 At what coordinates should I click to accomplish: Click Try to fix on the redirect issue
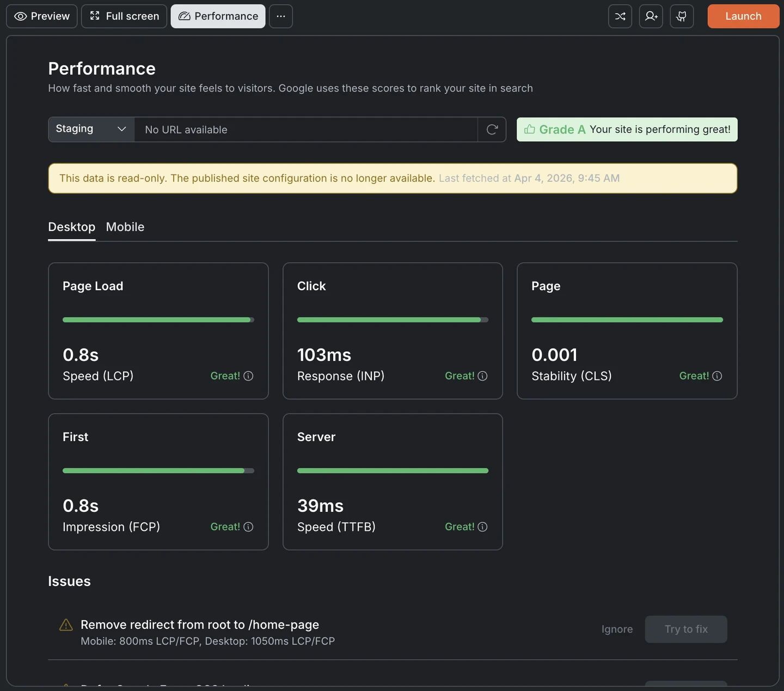pos(685,629)
